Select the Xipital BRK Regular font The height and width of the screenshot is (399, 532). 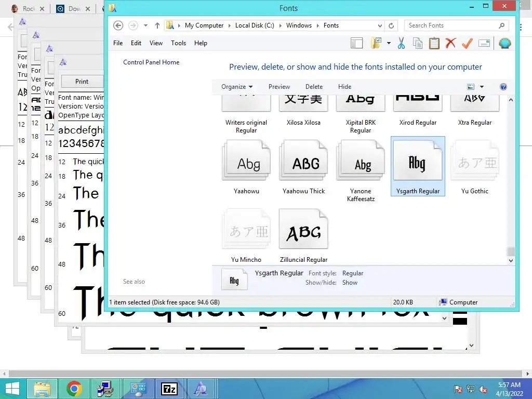[x=361, y=114]
